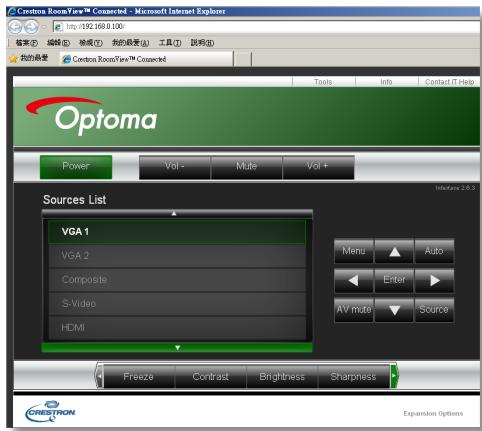
Task: Click the down arrow navigation key
Action: click(x=394, y=310)
